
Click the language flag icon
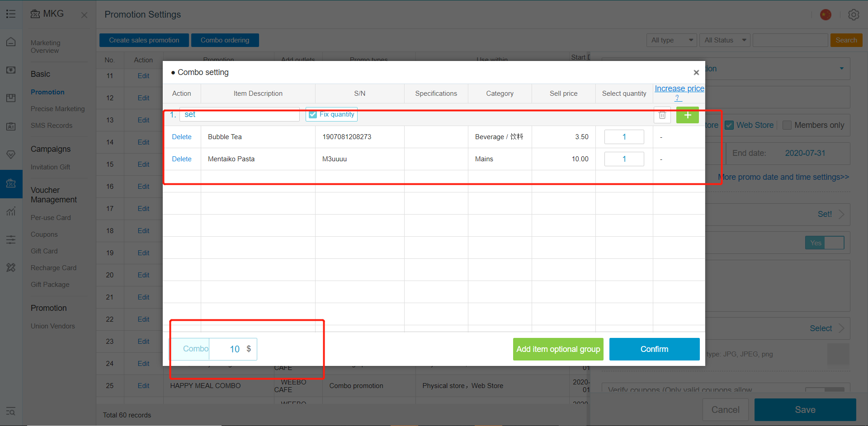pyautogui.click(x=826, y=14)
